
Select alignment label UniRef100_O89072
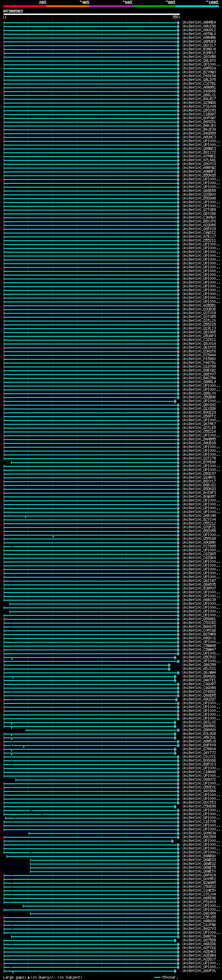(x=199, y=779)
